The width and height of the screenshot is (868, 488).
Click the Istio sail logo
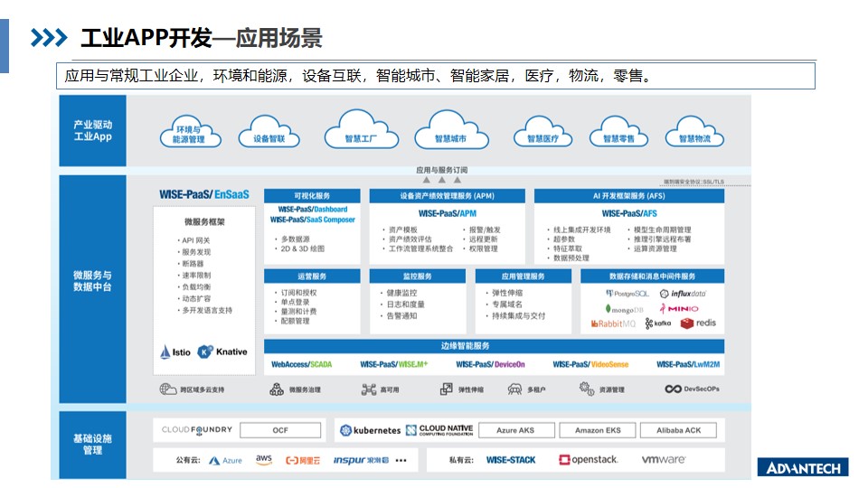[x=165, y=352]
